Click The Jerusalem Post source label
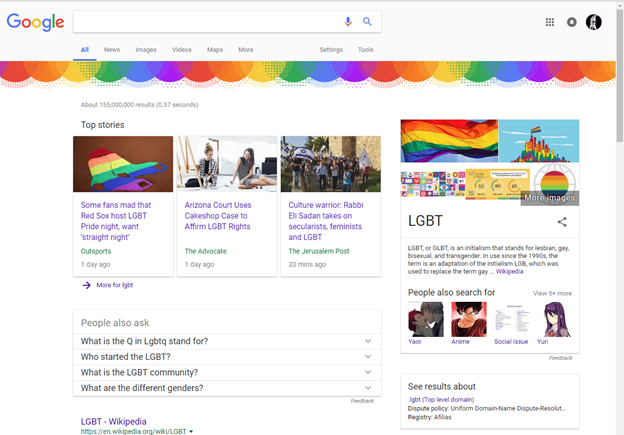 (319, 251)
